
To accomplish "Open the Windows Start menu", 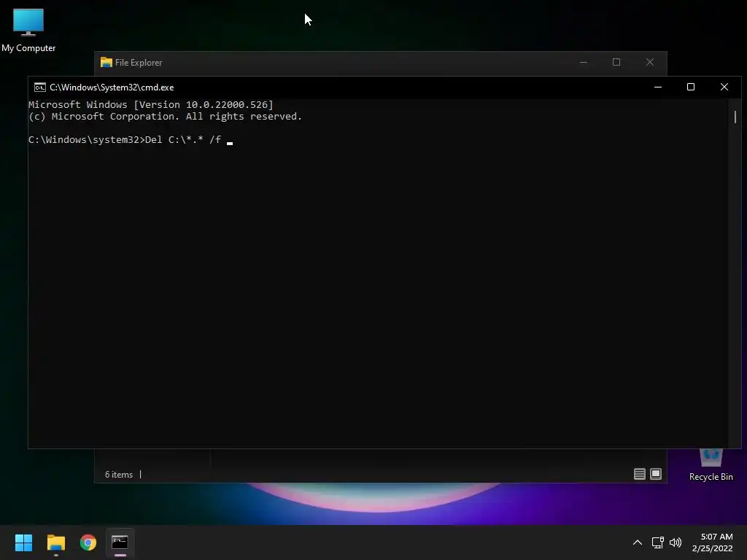I will 23,542.
